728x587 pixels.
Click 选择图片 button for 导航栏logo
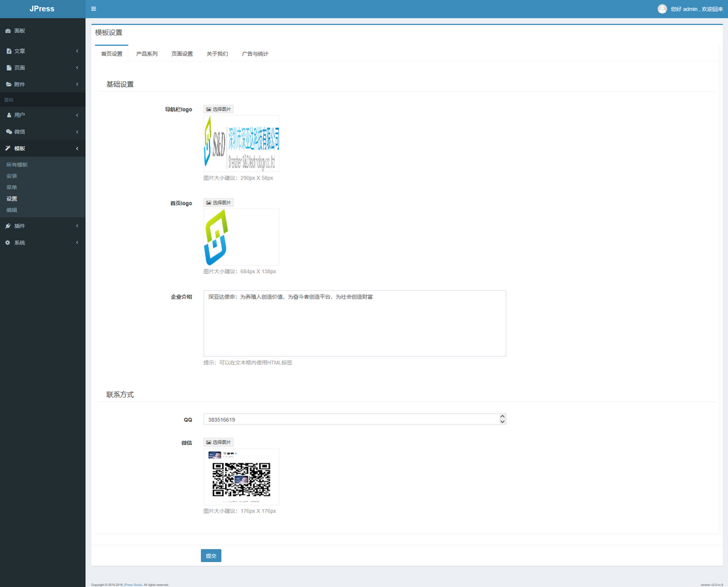click(x=219, y=109)
